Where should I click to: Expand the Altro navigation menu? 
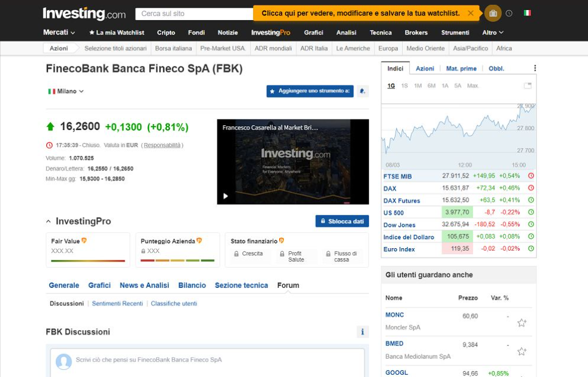[493, 33]
